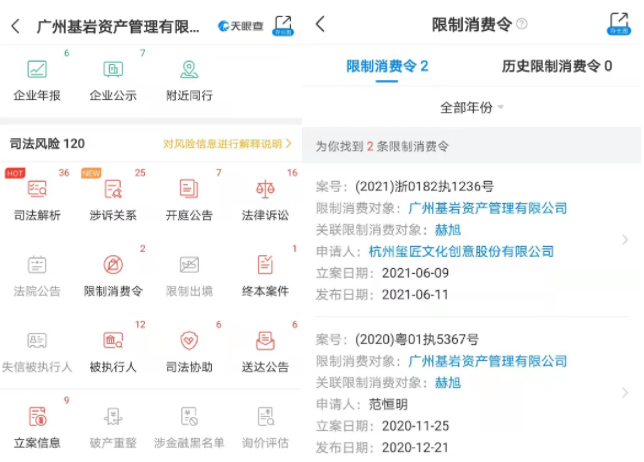Tap the share icon on the company page
This screenshot has width=644, height=462.
283,25
